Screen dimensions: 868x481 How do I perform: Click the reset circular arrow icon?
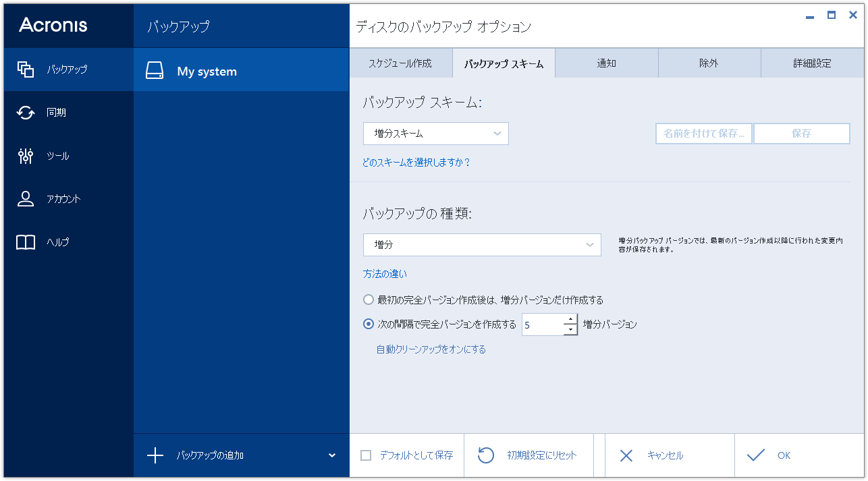point(486,455)
